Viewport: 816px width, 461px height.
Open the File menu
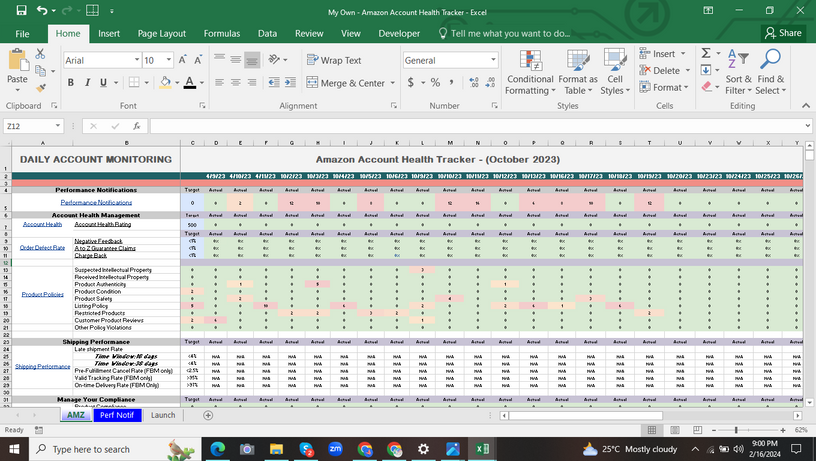point(22,34)
